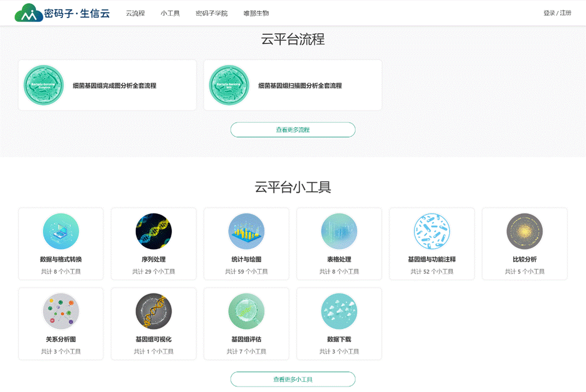Open 统计与绘图 bar chart icon
586x392 pixels.
[x=246, y=231]
